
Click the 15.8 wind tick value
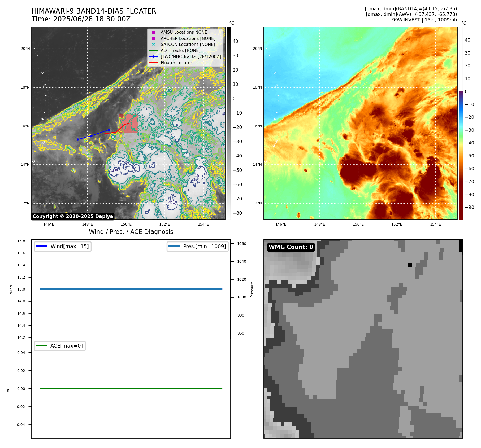point(21,241)
